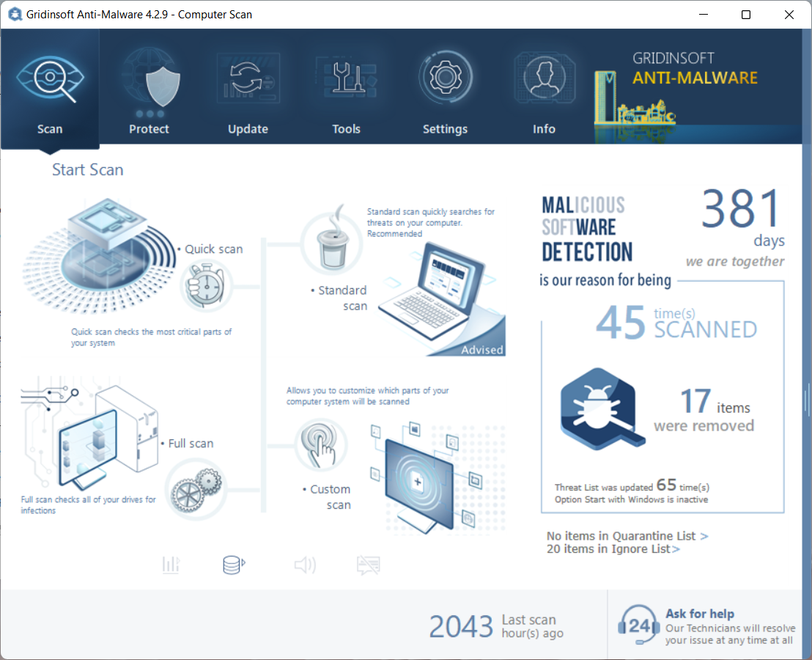Toggle the crossed-out message notifications icon

click(x=368, y=565)
